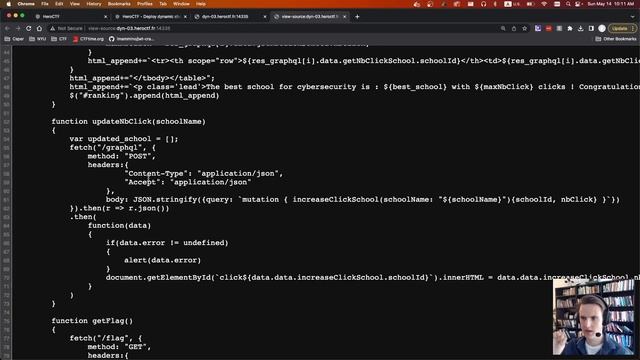
Task: Open the CTFtime.org bookmark
Action: pos(89,39)
